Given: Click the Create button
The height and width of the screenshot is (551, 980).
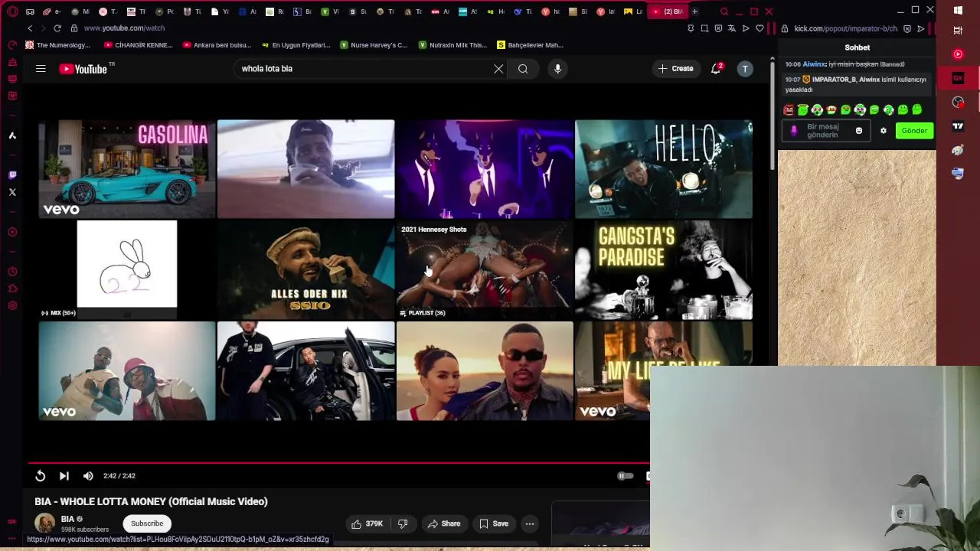Looking at the screenshot, I should click(x=675, y=69).
